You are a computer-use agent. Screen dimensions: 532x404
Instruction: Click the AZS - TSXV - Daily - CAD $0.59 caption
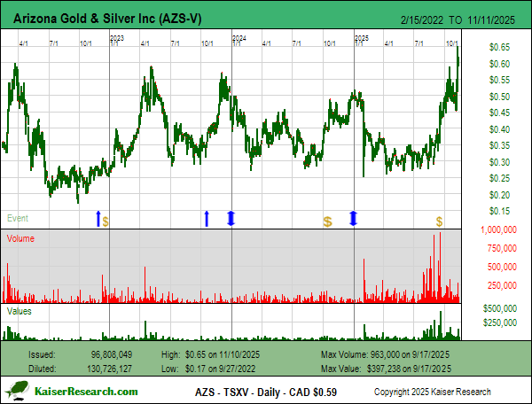[x=266, y=392]
